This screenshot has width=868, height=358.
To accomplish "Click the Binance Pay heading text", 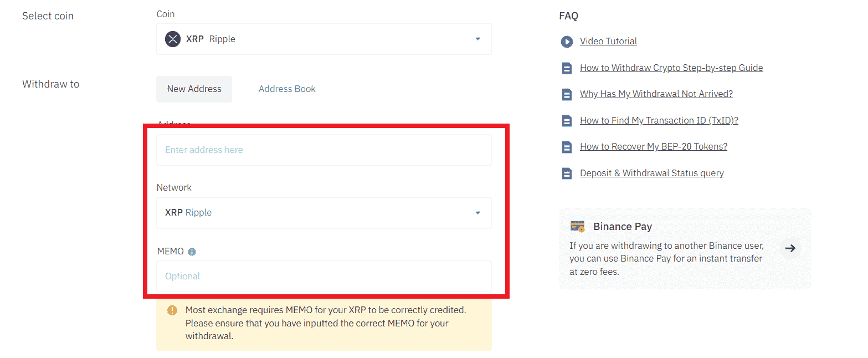I will tap(623, 227).
